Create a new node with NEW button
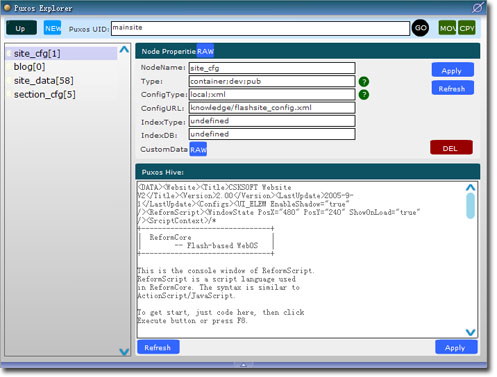 click(52, 28)
